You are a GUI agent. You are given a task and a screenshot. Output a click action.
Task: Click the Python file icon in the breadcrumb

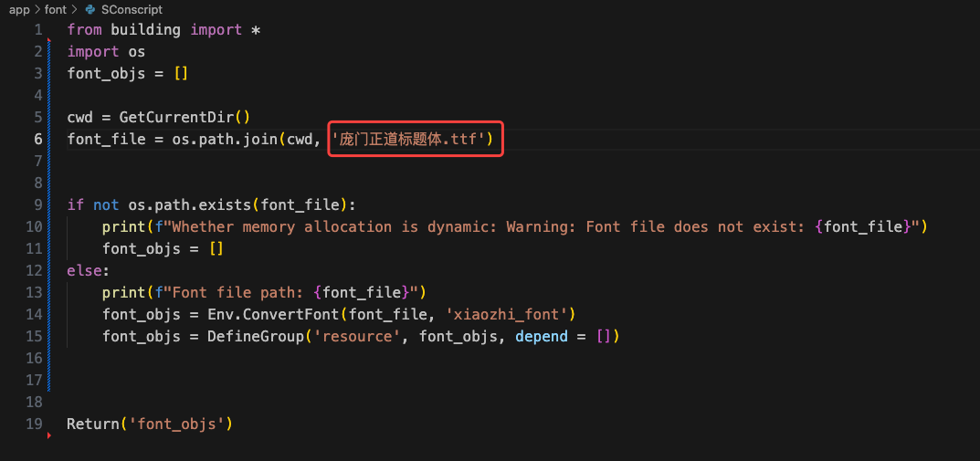[90, 9]
